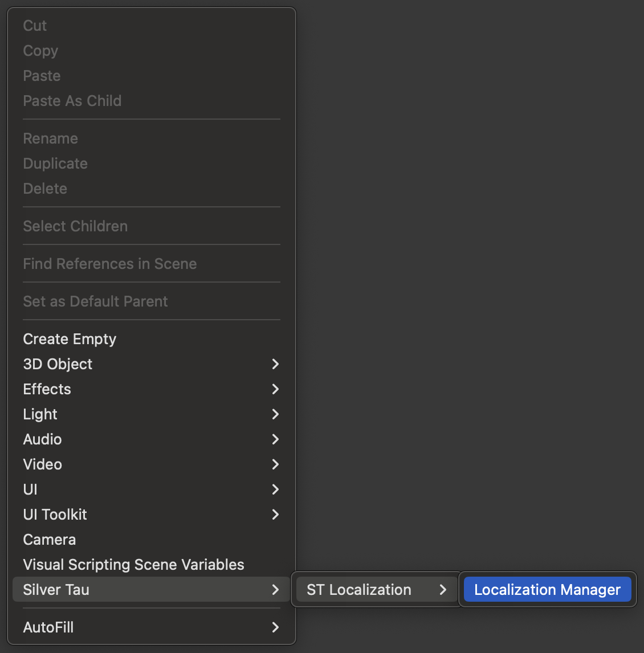Choose Create Empty from the context menu
The height and width of the screenshot is (653, 644).
pos(70,339)
